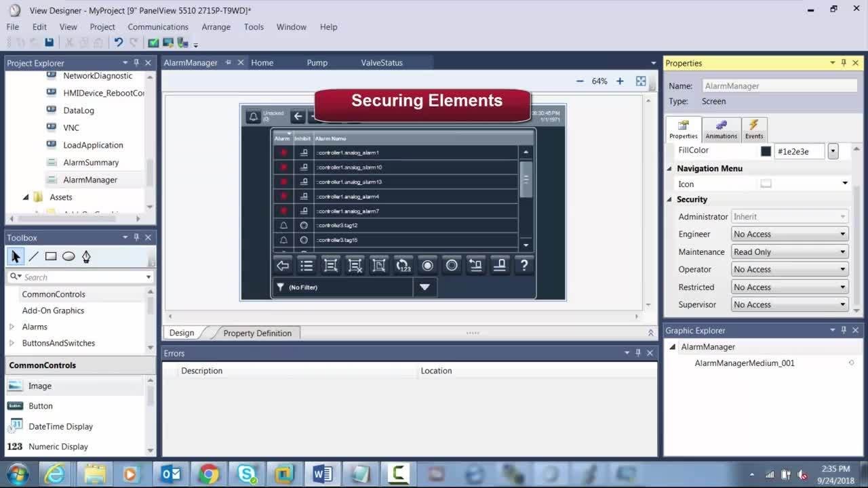The width and height of the screenshot is (868, 488).
Task: Open the FillColor dropdown arrow
Action: click(833, 151)
